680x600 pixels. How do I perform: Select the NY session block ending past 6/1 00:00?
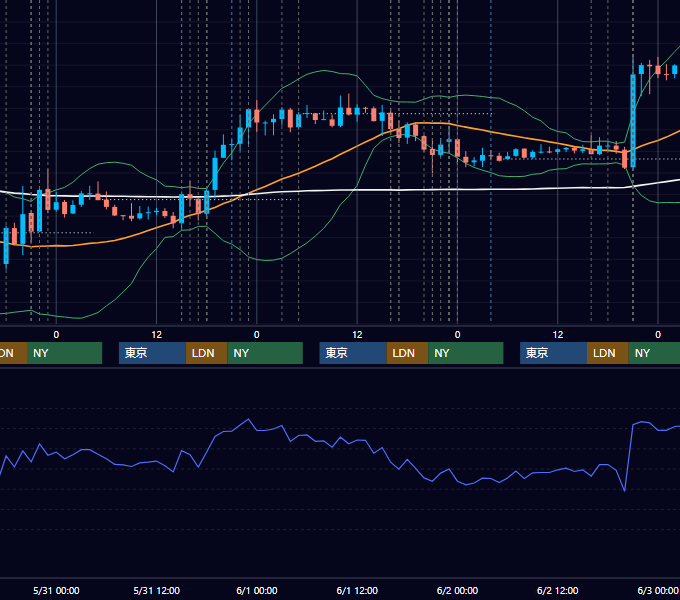click(265, 353)
